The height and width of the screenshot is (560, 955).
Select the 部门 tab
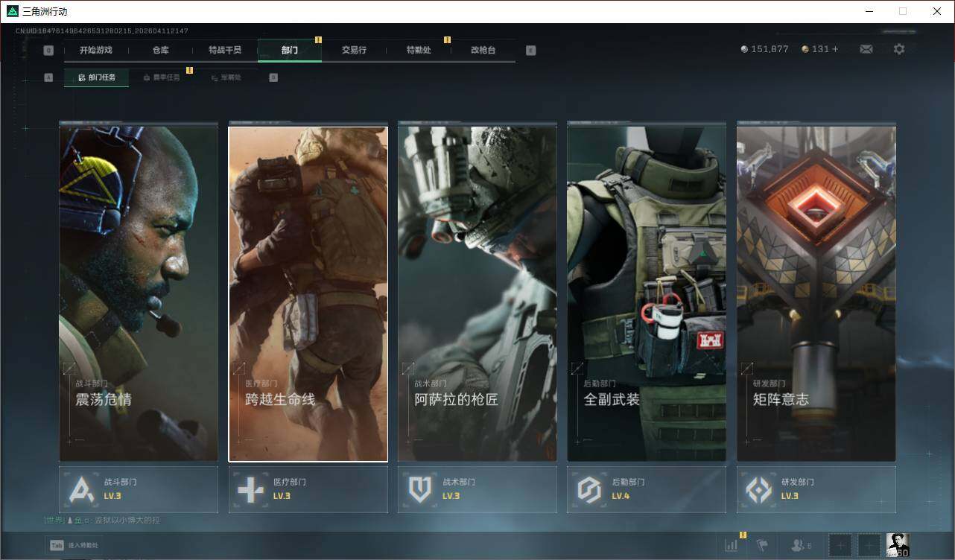(290, 50)
